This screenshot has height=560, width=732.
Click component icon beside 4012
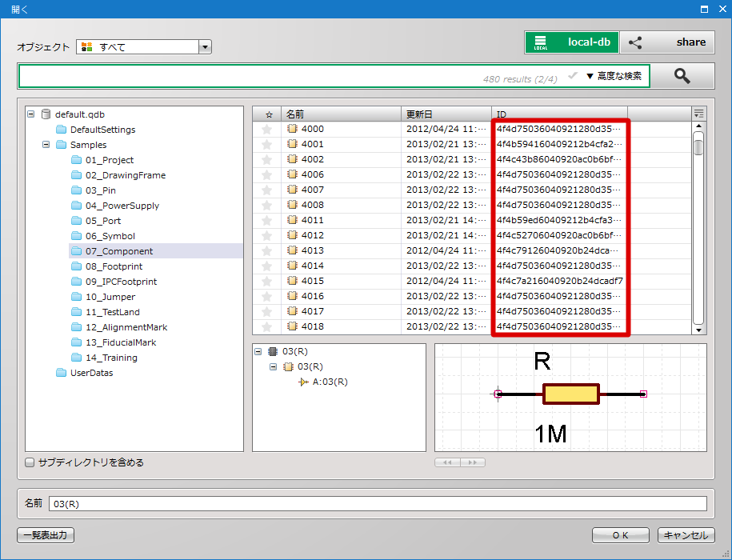[x=292, y=235]
